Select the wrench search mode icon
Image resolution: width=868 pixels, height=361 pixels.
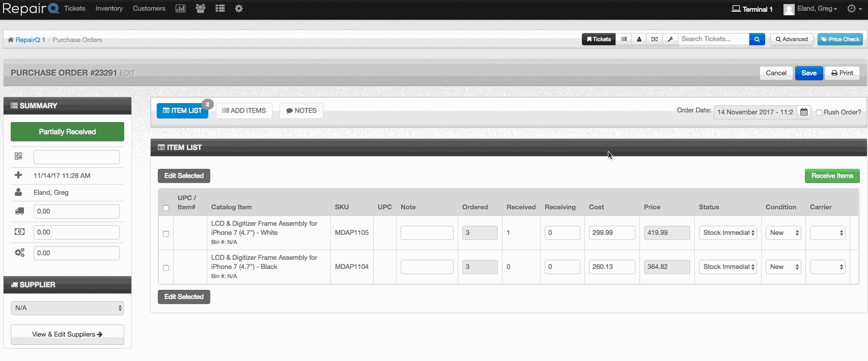click(670, 39)
